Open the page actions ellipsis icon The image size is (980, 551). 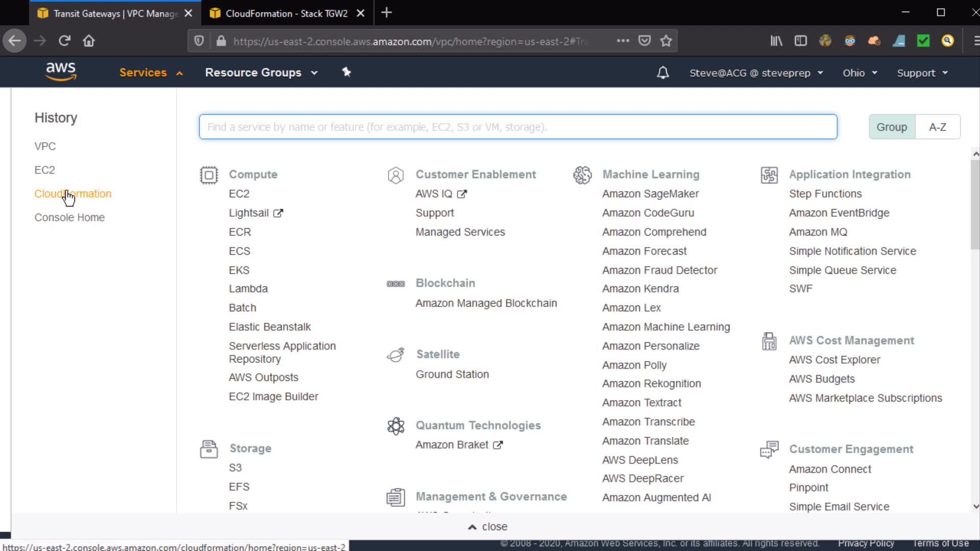(623, 41)
